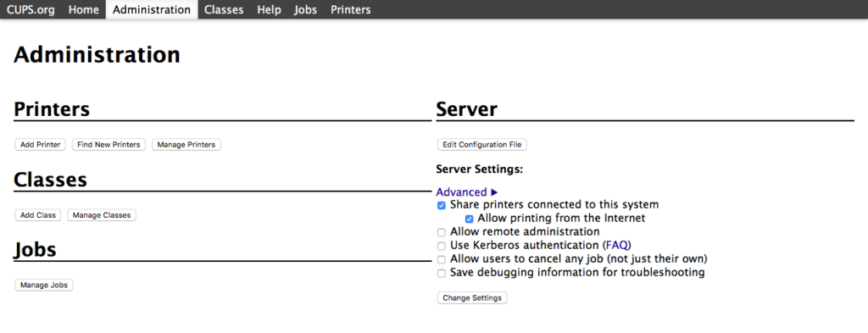Screen dimensions: 868x333
Task: Open the Kerberos FAQ link
Action: (616, 245)
